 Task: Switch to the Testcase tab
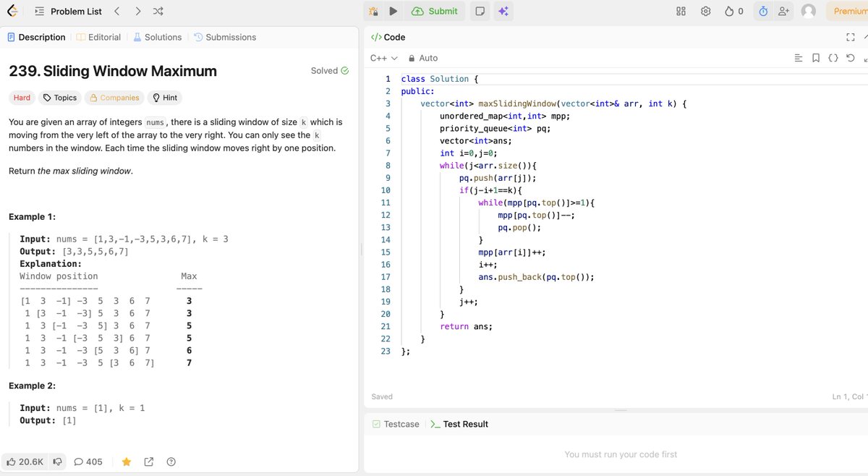(x=396, y=424)
